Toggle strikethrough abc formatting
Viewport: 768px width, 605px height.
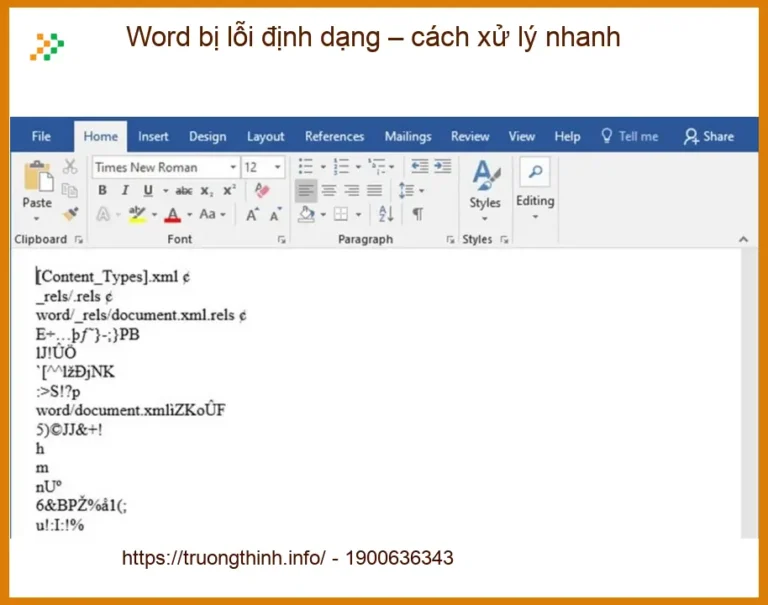coord(184,191)
